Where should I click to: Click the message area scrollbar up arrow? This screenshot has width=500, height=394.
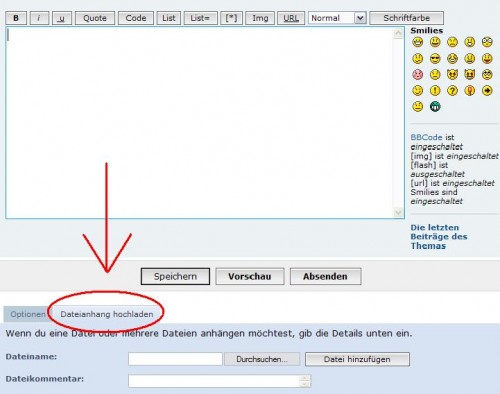(398, 33)
